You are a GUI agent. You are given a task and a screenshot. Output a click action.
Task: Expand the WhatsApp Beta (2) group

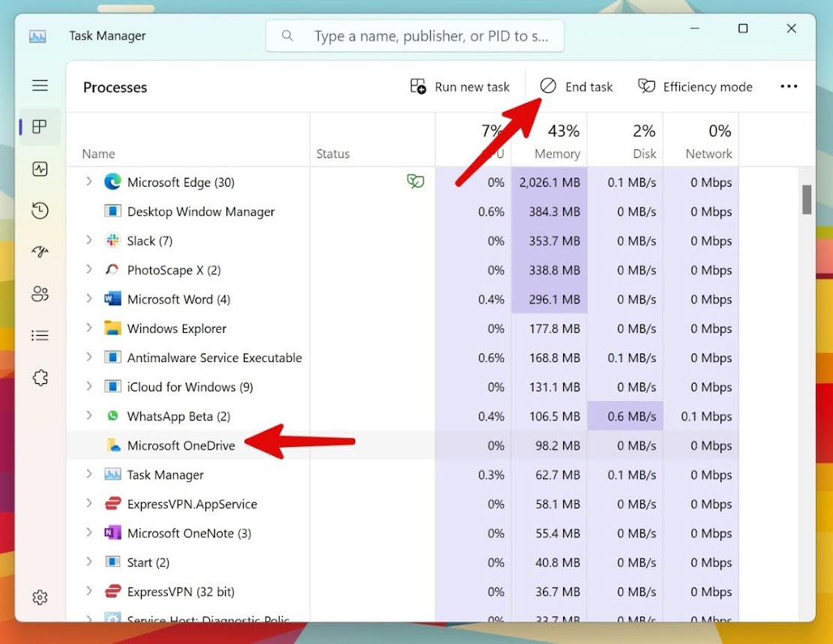88,415
